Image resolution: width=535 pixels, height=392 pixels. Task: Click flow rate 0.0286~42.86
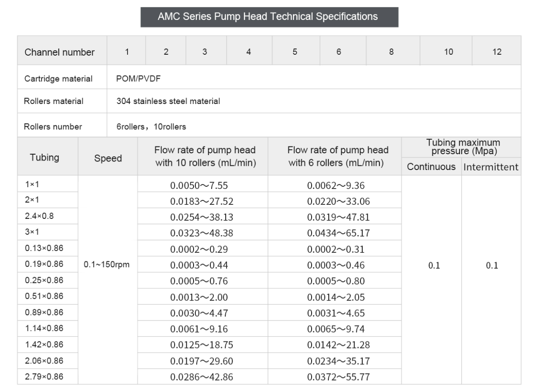point(202,378)
